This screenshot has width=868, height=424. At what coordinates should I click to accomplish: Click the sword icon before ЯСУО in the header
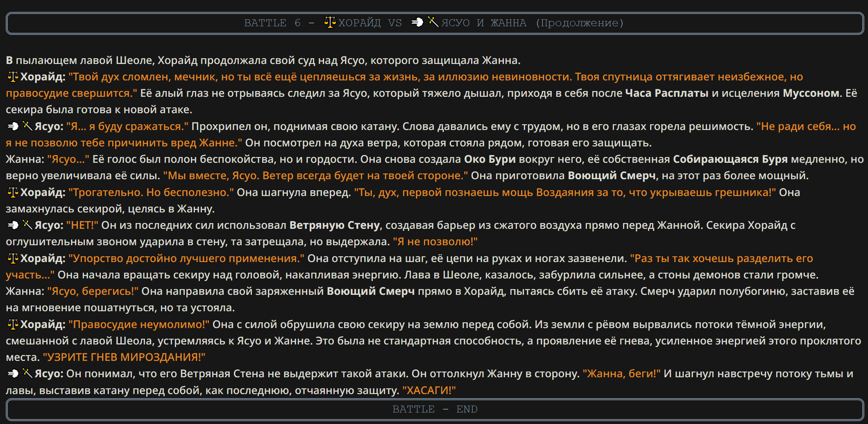point(433,22)
